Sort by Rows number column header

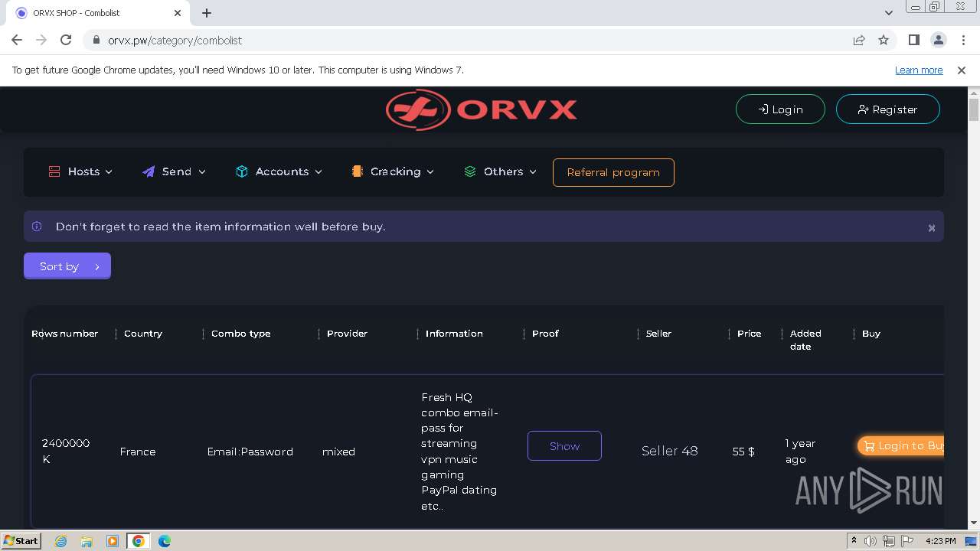[64, 334]
